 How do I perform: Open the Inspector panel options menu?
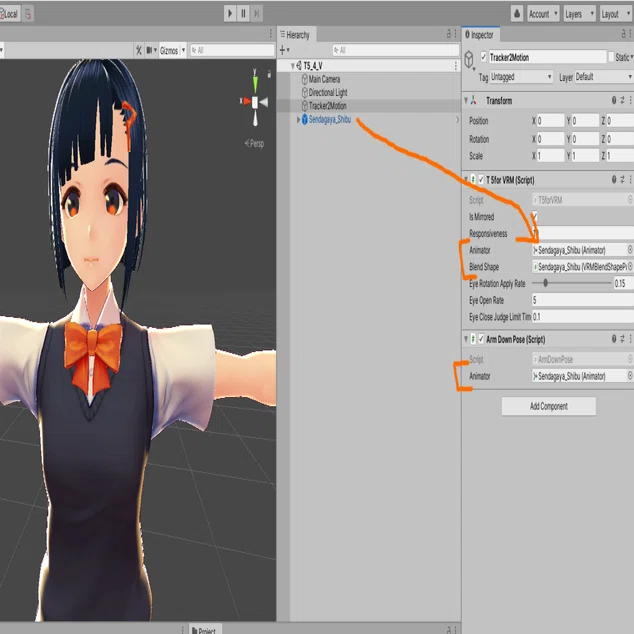(631, 34)
